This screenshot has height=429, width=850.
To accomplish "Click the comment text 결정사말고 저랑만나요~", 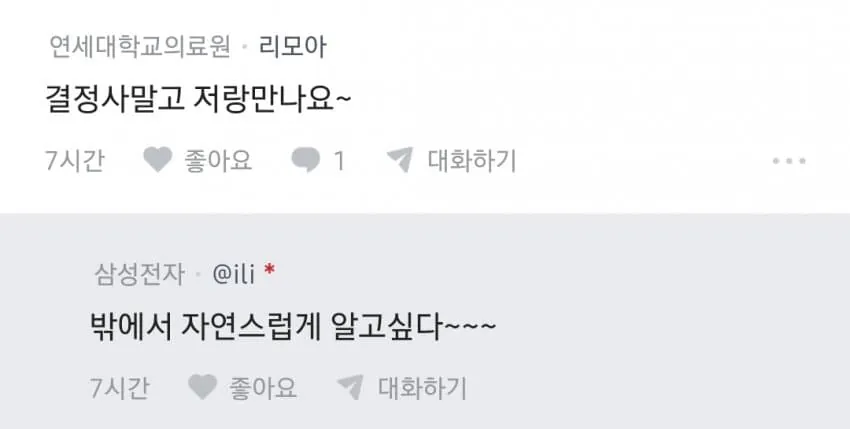I will click(198, 100).
